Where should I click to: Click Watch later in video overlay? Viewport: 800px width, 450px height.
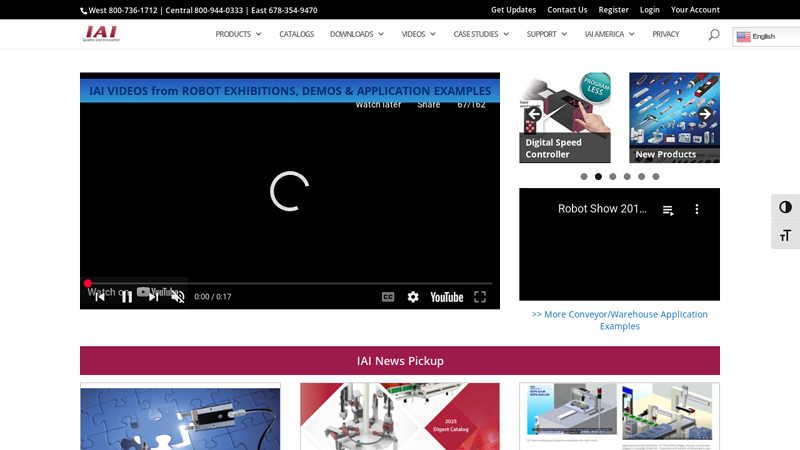(x=378, y=105)
